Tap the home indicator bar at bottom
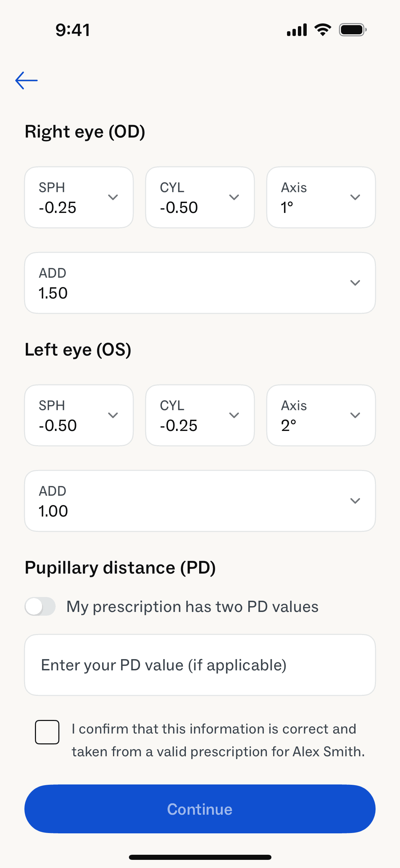The image size is (400, 868). pyautogui.click(x=200, y=857)
